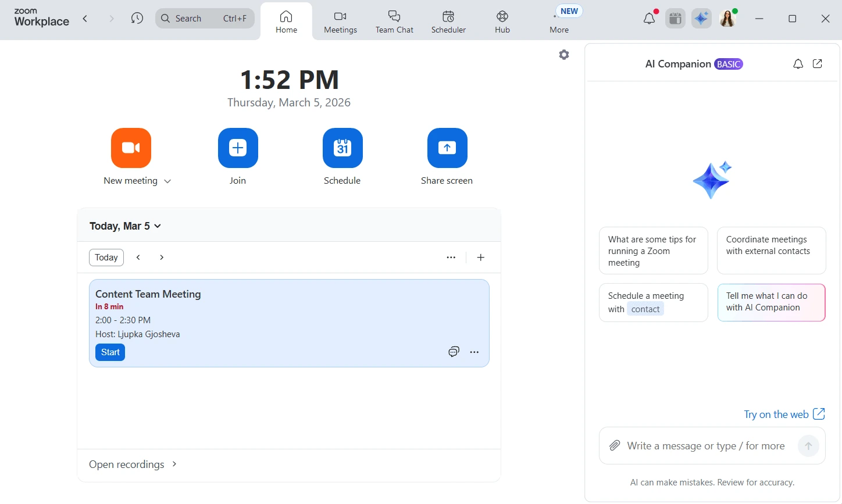Screen dimensions: 842x504
Task: Click Share screen
Action: coord(447,148)
